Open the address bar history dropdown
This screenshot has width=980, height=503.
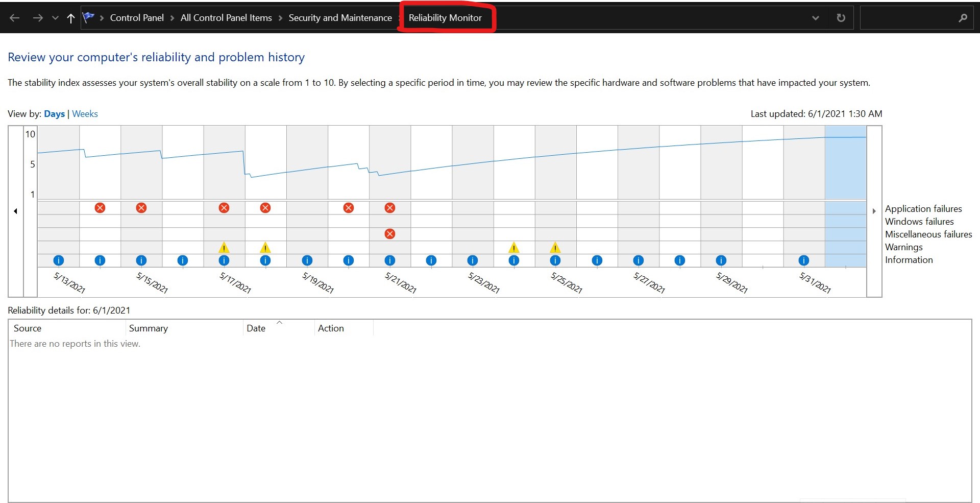pos(815,17)
